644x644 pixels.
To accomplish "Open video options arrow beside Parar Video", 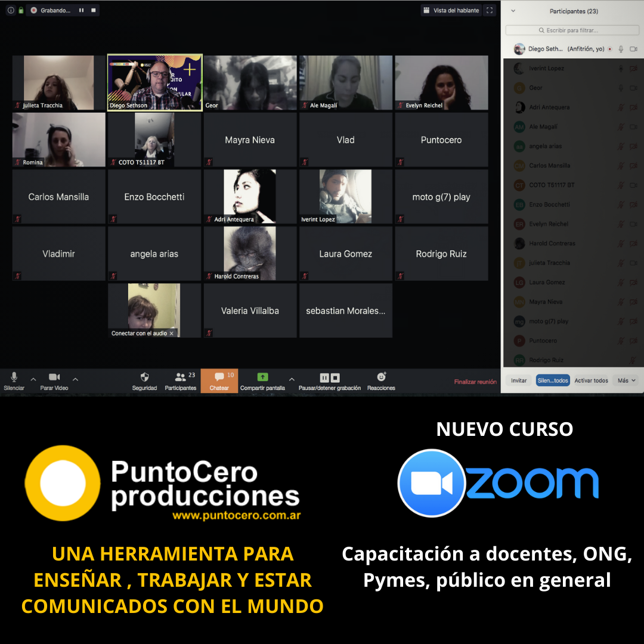I will pos(75,379).
